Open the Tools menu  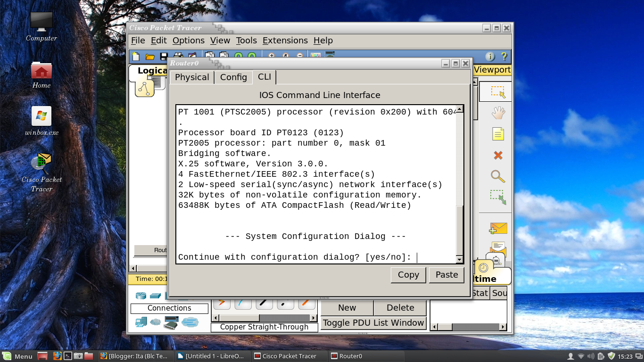[x=246, y=41]
